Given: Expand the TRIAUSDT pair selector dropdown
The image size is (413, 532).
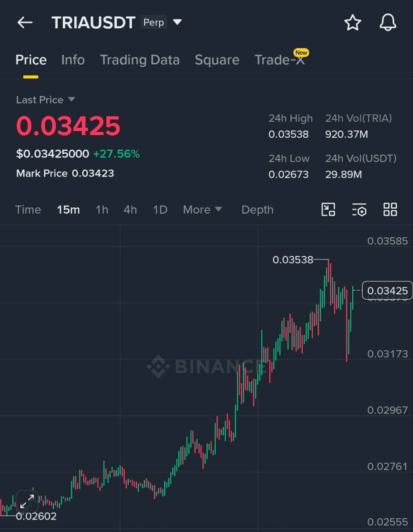Looking at the screenshot, I should click(177, 22).
